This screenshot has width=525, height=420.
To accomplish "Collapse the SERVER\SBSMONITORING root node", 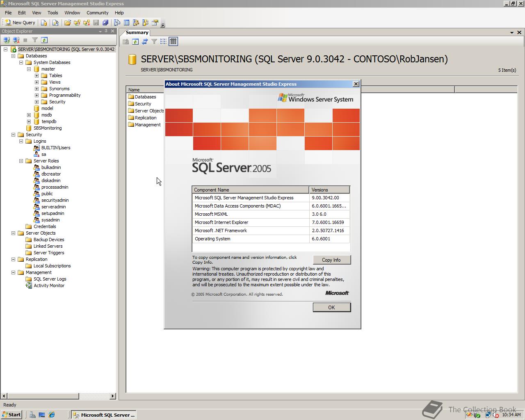I will pyautogui.click(x=6, y=49).
